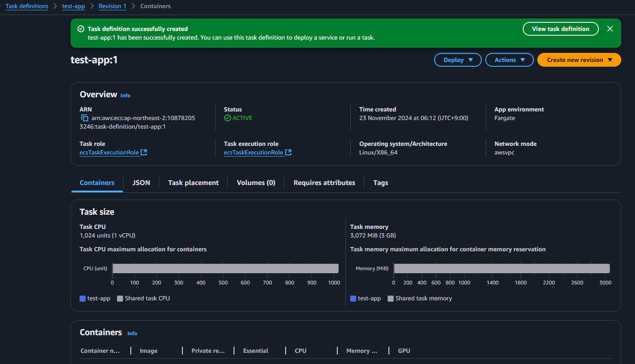Screen dimensions: 635x364
Task: Open test-app breadcrumb link
Action: [74, 6]
